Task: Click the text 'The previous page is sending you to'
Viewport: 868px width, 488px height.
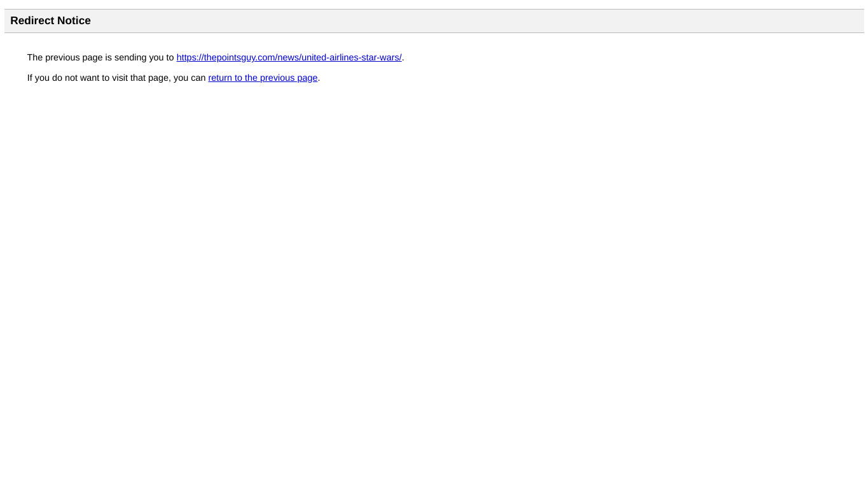Action: 100,57
